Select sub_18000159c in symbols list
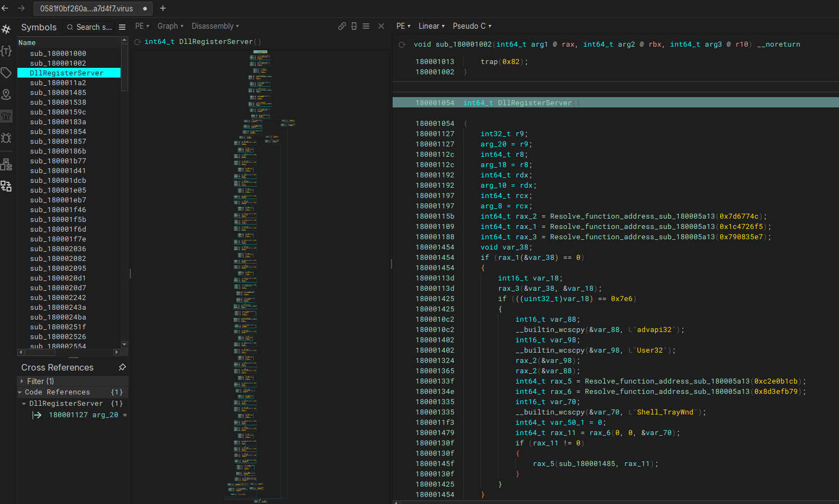 pos(58,112)
